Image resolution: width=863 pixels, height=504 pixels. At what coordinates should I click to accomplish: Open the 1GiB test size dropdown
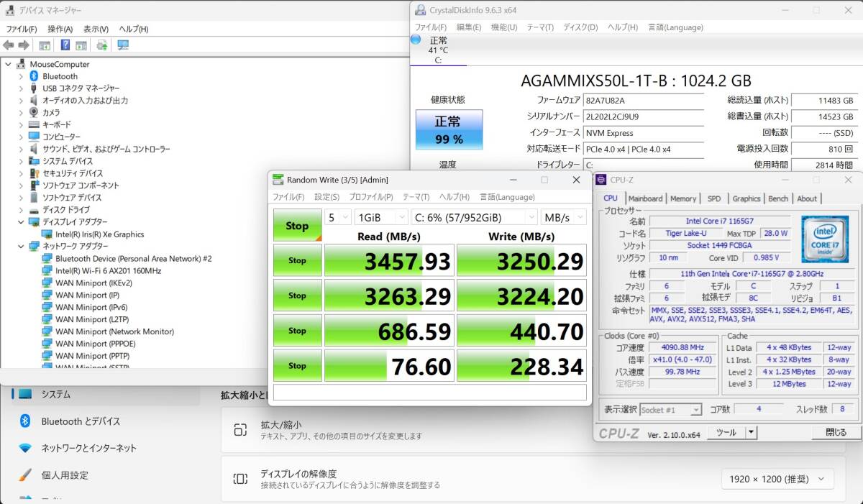click(x=380, y=217)
